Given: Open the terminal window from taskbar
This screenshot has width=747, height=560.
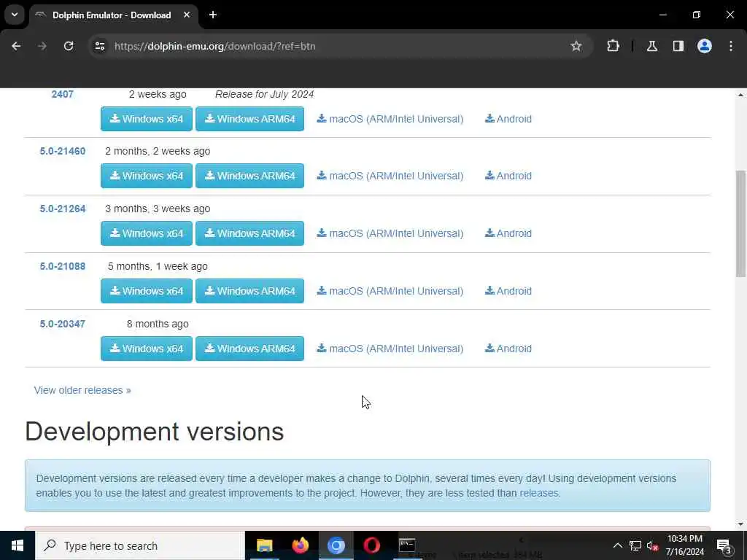Looking at the screenshot, I should tap(407, 545).
